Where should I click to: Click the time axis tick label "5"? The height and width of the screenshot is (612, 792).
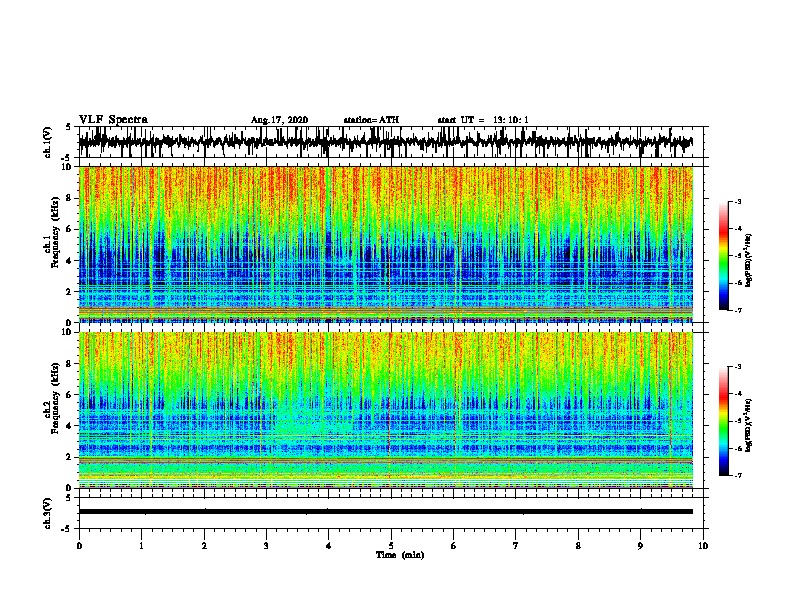click(x=391, y=546)
